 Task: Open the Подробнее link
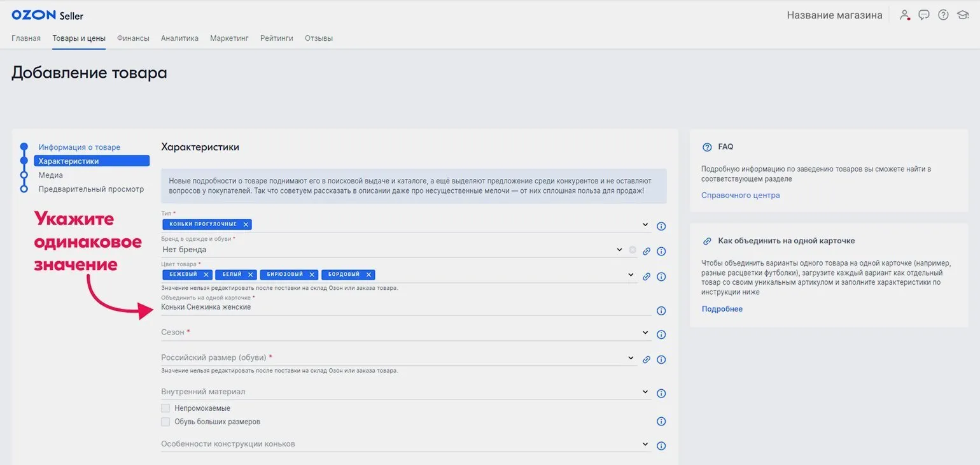[x=722, y=309]
